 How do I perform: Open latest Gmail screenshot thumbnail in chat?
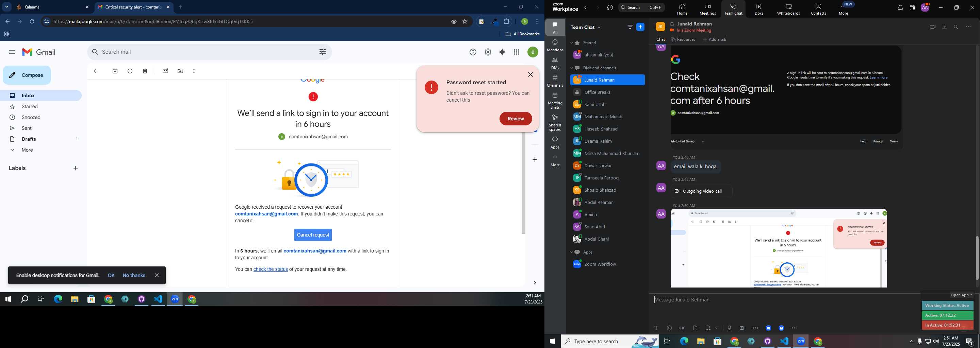tap(778, 248)
